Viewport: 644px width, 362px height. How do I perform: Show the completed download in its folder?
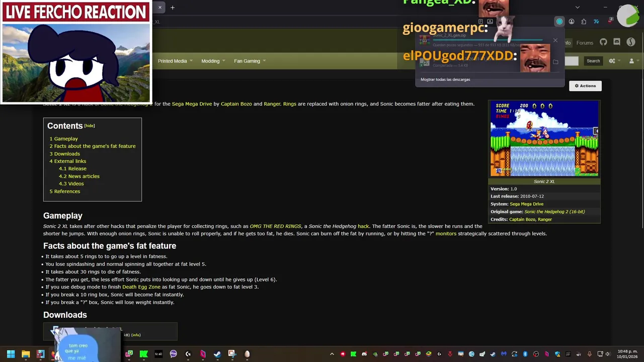tap(555, 62)
